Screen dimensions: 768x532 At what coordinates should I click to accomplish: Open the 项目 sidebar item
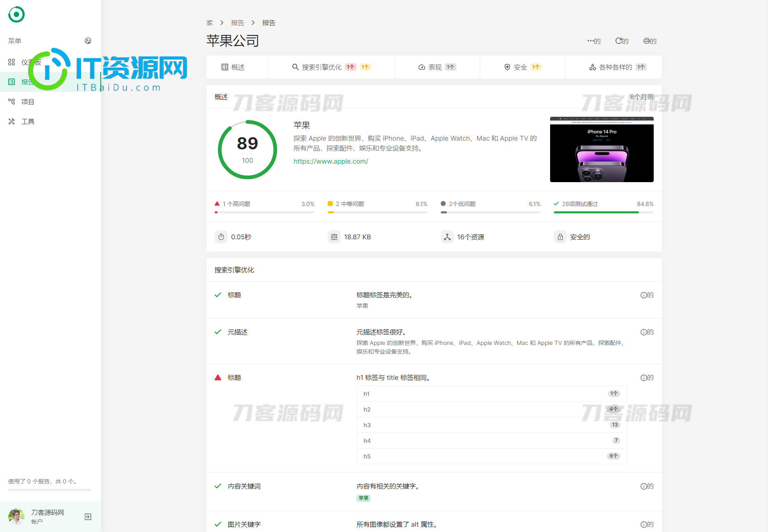pos(51,102)
